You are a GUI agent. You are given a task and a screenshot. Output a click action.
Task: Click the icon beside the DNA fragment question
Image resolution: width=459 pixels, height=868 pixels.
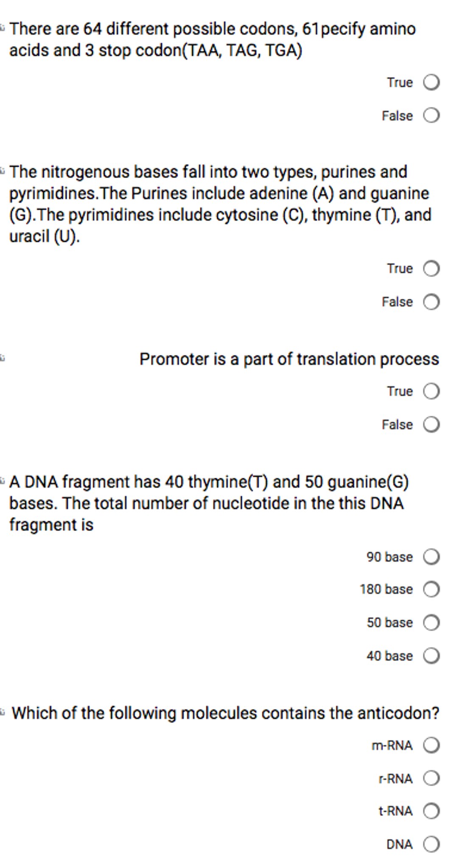point(2,480)
